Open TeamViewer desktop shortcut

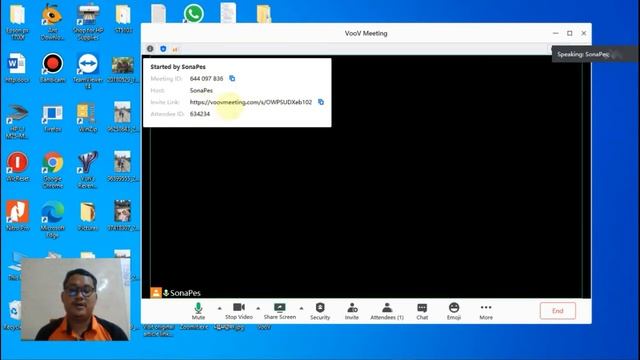point(87,71)
